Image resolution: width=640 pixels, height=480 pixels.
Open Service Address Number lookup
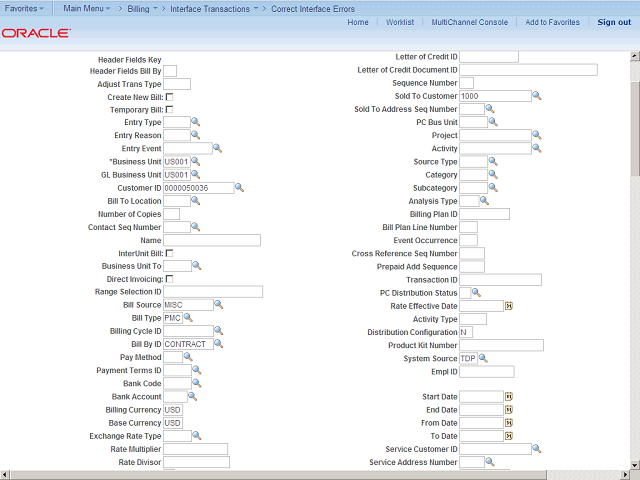(490, 462)
